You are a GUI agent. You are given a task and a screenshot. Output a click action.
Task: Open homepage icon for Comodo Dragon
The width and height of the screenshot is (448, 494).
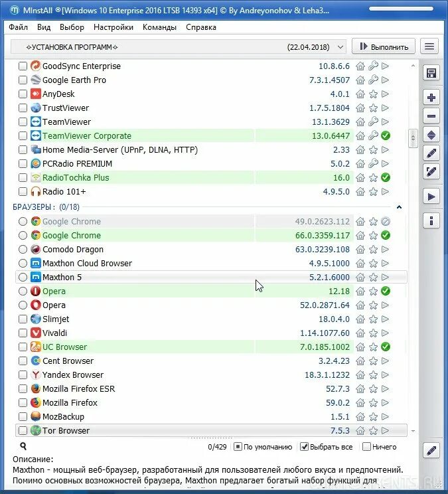(x=360, y=250)
